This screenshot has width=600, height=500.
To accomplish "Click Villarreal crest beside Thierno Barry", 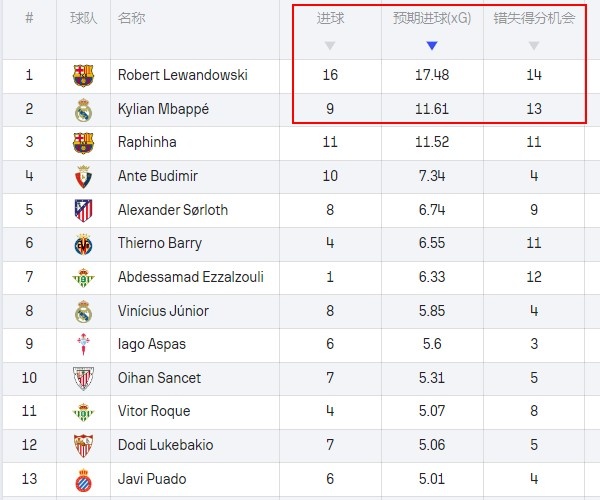I will point(83,243).
